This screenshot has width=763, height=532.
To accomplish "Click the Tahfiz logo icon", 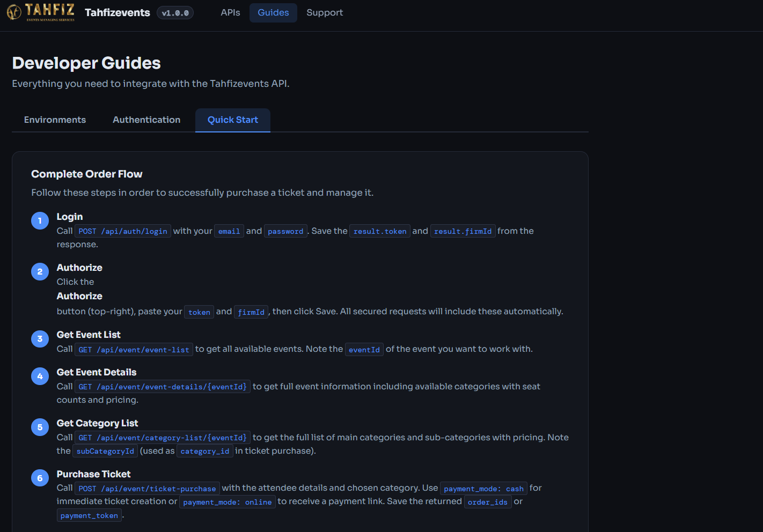I will click(x=41, y=12).
